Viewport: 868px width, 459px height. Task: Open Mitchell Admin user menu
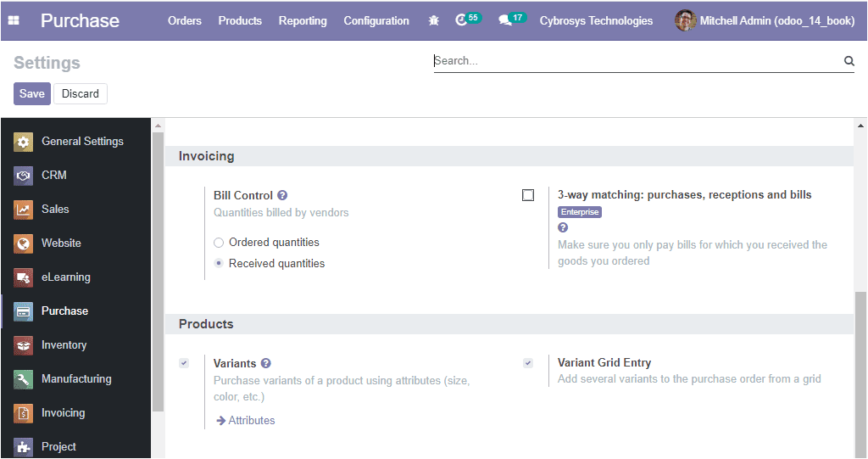click(765, 20)
